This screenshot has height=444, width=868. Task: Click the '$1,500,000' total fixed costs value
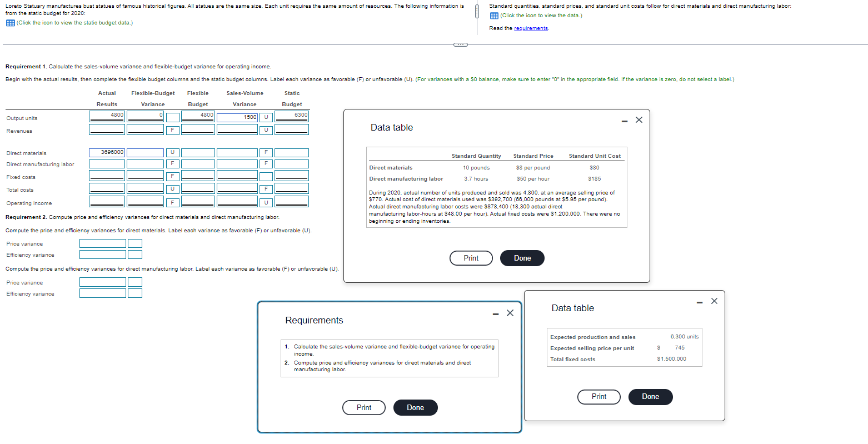671,359
